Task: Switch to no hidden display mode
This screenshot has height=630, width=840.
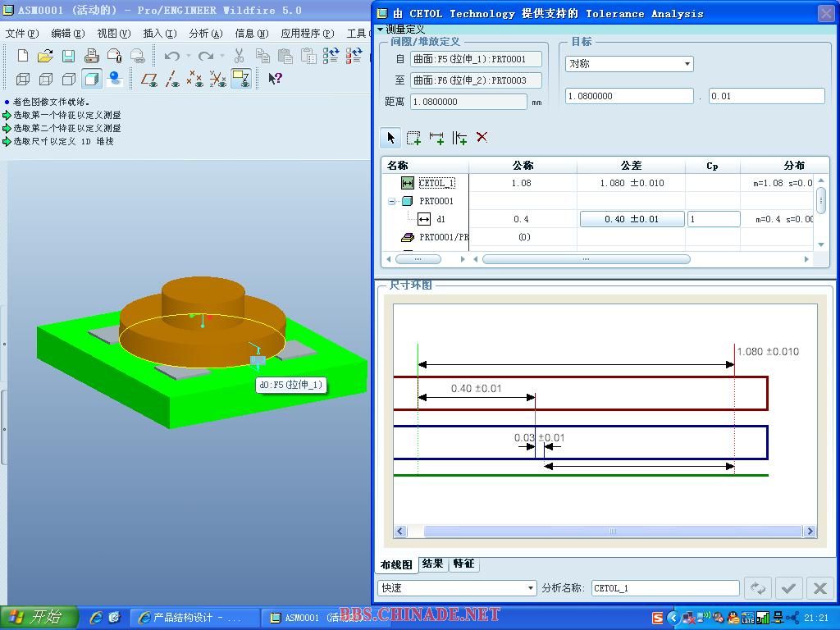Action: [69, 80]
